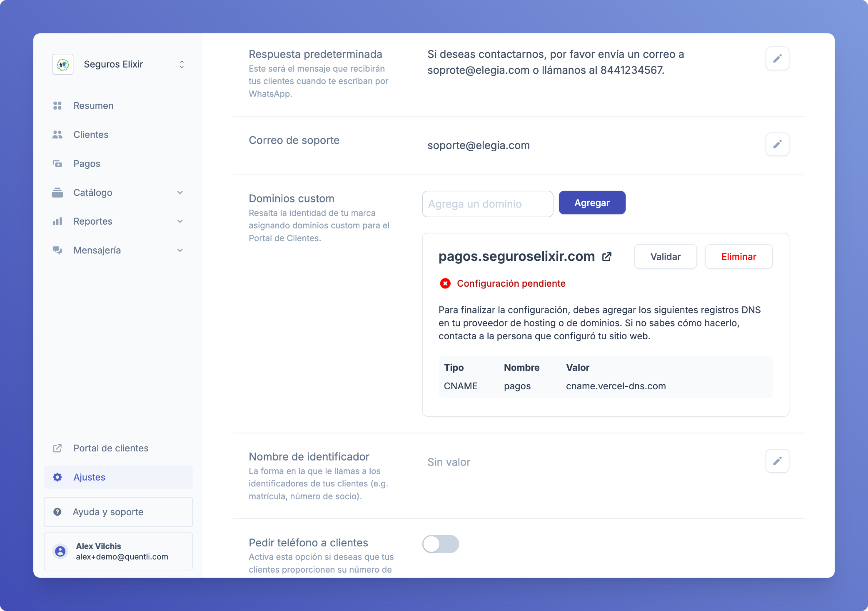Screen dimensions: 868x611
Task: Edit Nombre de identificador via pencil icon
Action: 777,461
